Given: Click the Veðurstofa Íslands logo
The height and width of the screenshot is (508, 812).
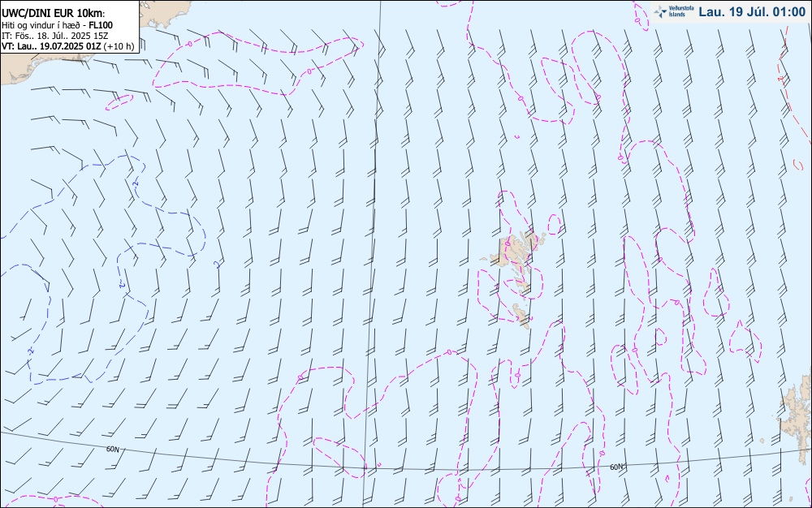Looking at the screenshot, I should click(674, 11).
